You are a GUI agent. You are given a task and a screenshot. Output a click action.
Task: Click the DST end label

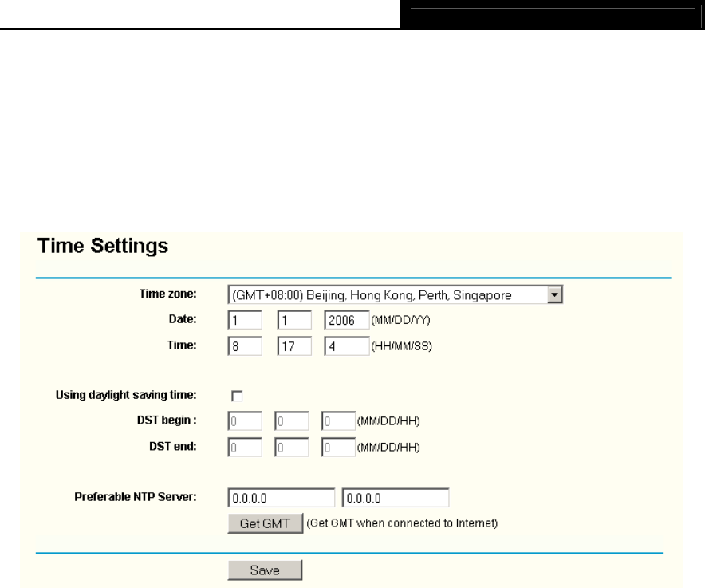click(x=172, y=446)
